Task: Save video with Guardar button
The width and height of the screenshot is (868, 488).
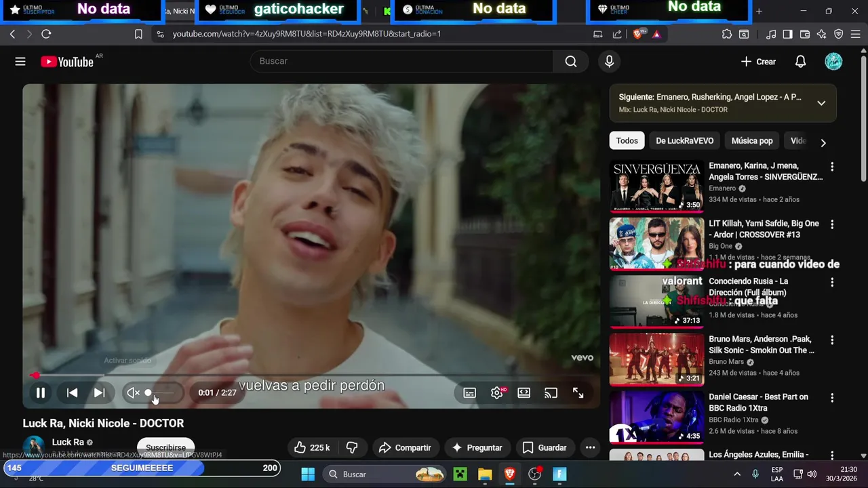Action: click(x=545, y=447)
